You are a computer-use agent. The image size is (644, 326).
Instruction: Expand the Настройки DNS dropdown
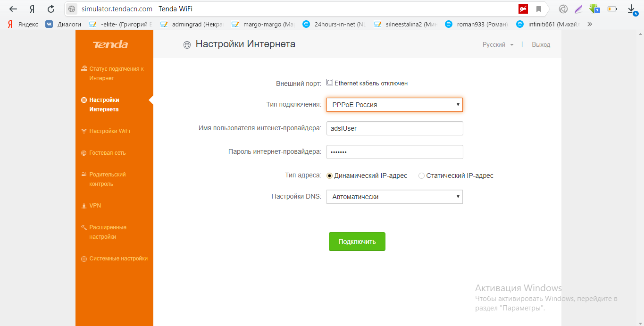[394, 197]
